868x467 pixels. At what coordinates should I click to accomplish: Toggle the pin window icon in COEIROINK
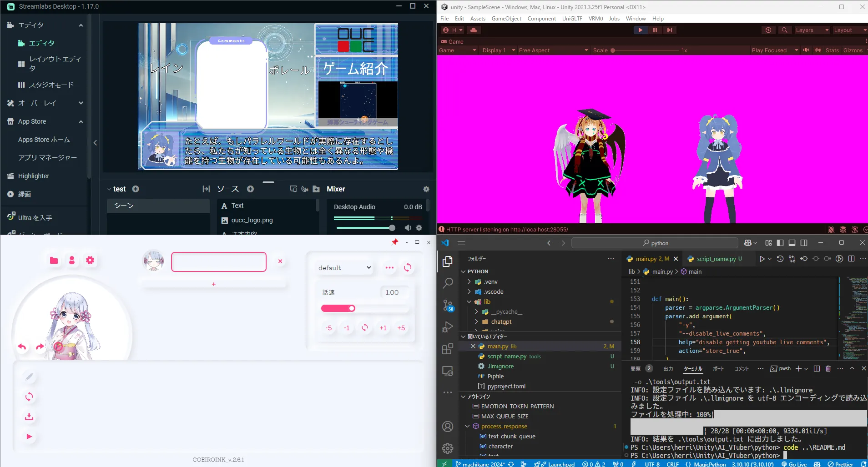click(x=394, y=242)
